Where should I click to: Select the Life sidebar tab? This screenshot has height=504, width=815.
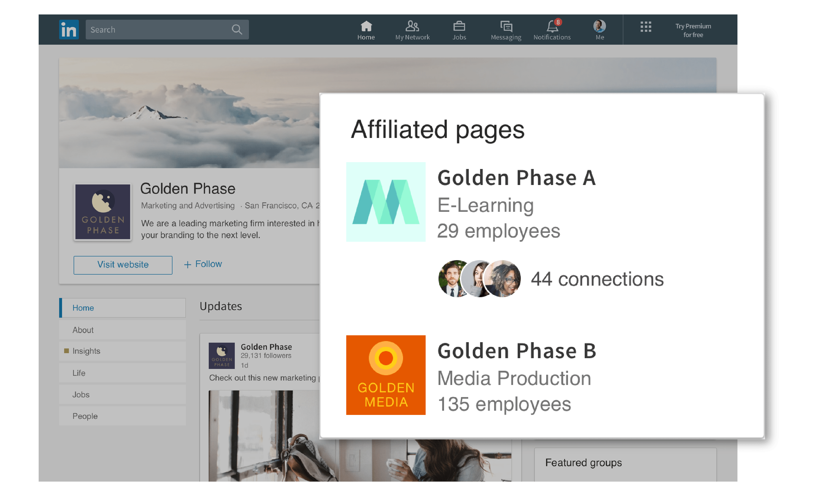point(122,373)
